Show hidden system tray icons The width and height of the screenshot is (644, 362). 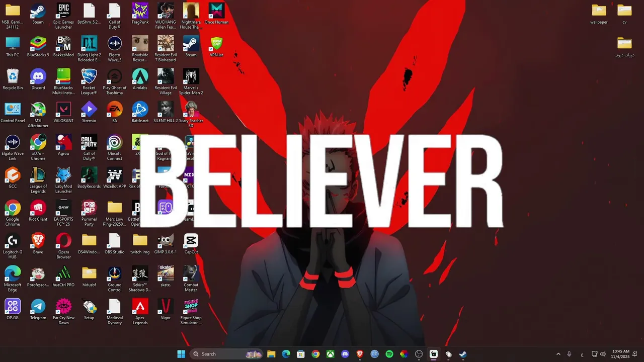(x=558, y=354)
